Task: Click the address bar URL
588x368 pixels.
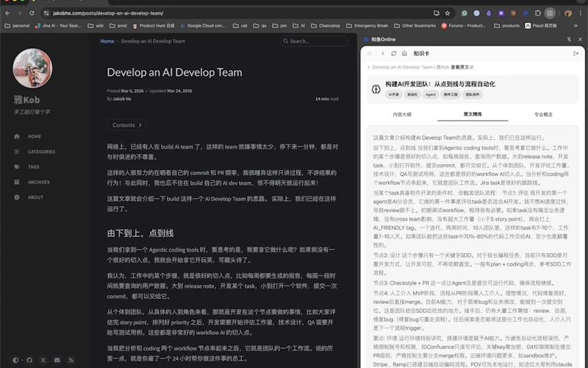Action: [x=108, y=13]
